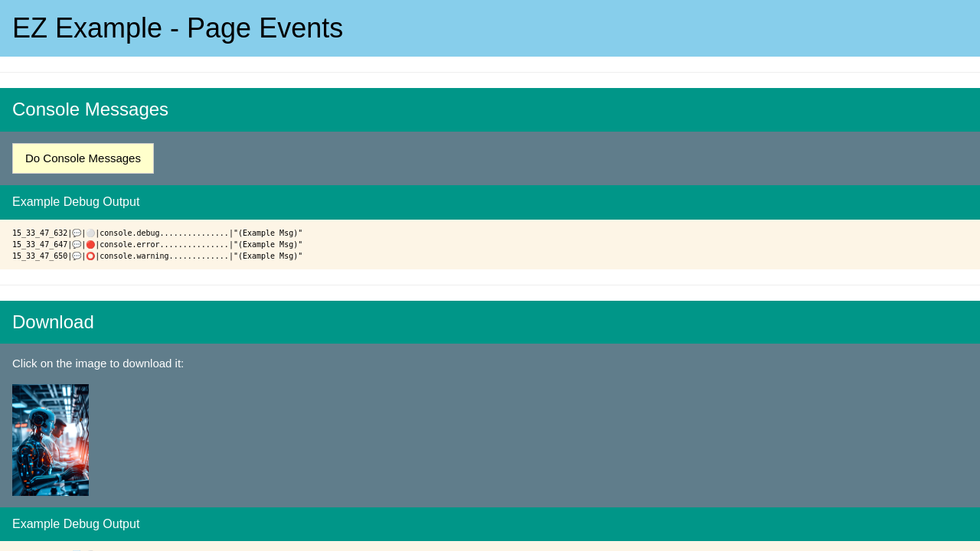This screenshot has height=551, width=980.
Task: Click Example Debug Output under Download section
Action: click(x=76, y=524)
